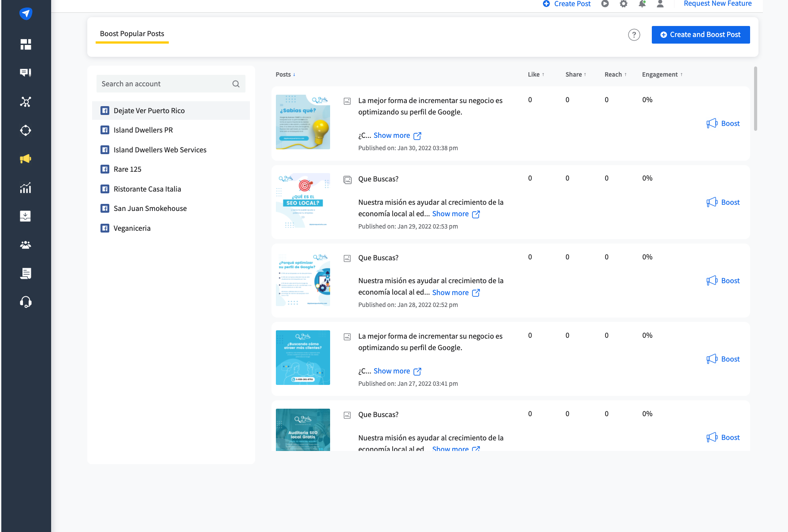Open the dashboard grid icon in sidebar

point(26,44)
